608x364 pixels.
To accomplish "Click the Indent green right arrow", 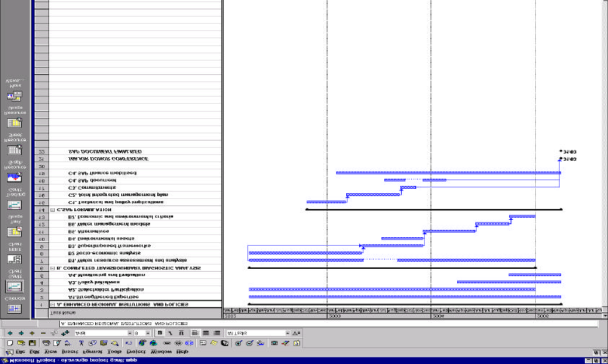I will [x=20, y=333].
